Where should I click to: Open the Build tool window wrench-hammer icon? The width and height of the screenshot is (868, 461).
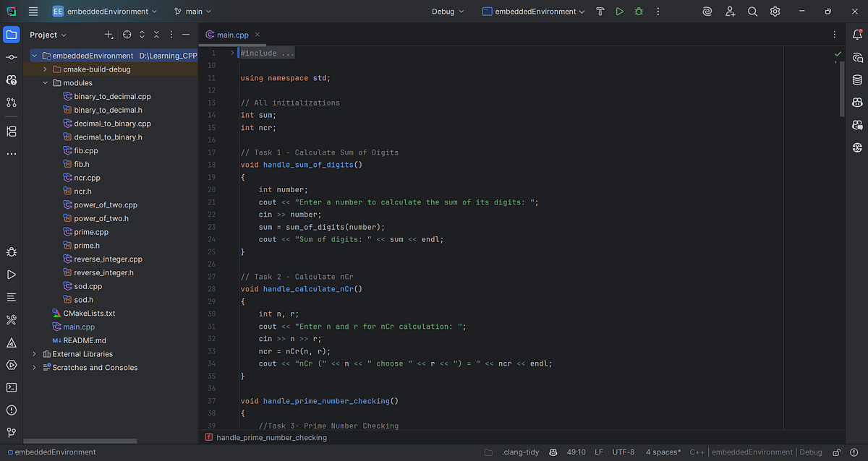[11, 319]
